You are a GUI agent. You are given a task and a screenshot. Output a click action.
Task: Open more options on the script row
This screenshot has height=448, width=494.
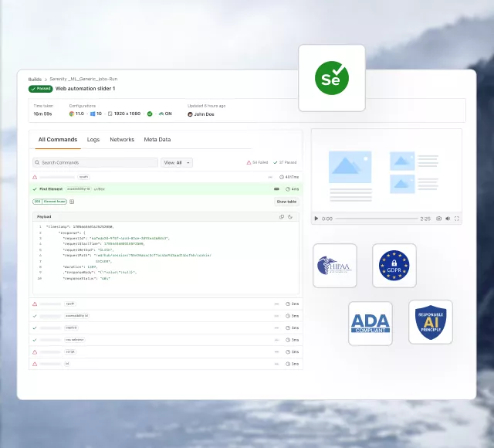coord(276,352)
